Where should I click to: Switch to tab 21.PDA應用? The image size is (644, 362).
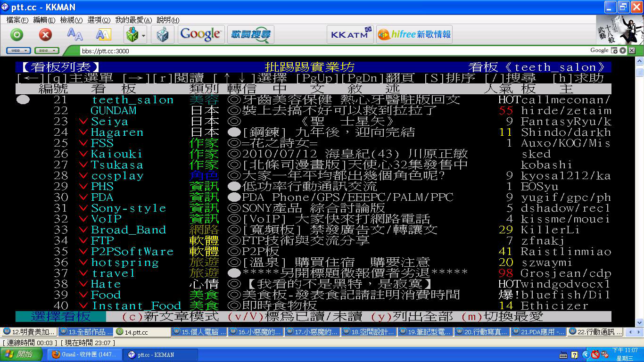pos(538,332)
